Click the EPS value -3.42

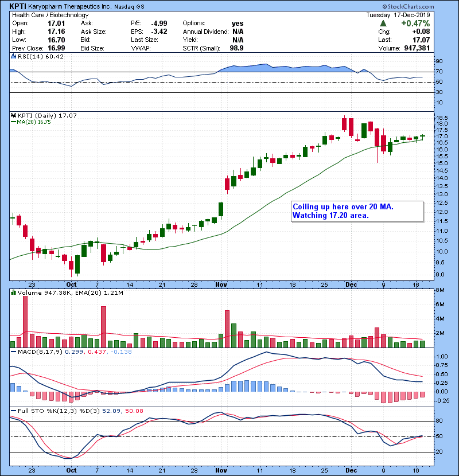tap(159, 32)
